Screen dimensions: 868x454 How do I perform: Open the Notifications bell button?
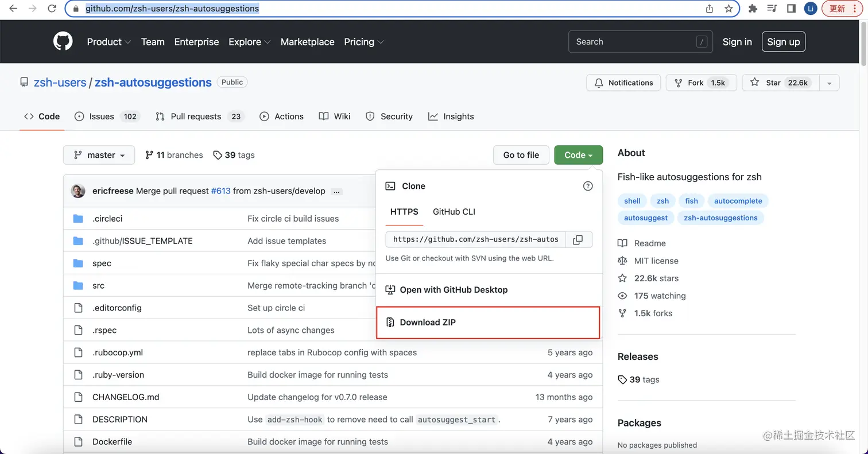[623, 83]
